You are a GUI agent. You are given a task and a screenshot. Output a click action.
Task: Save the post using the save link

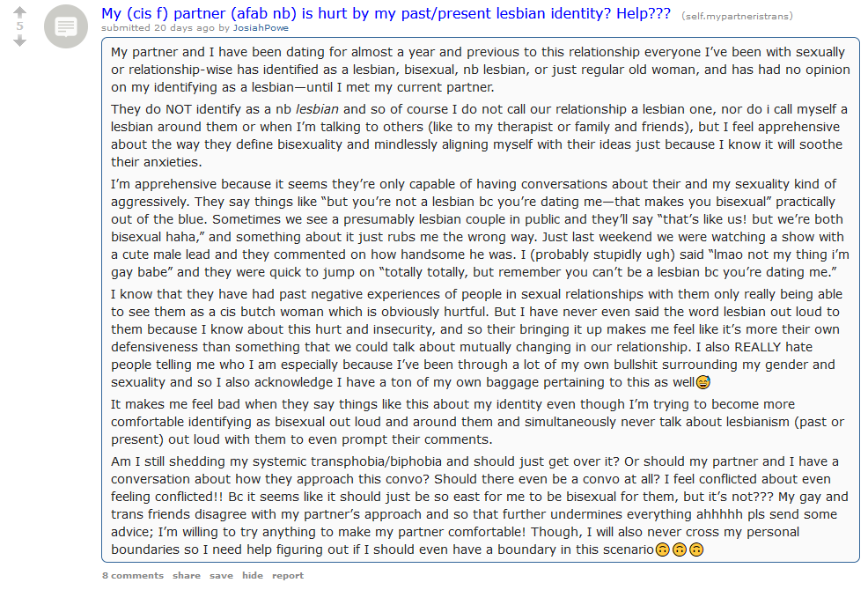point(221,576)
